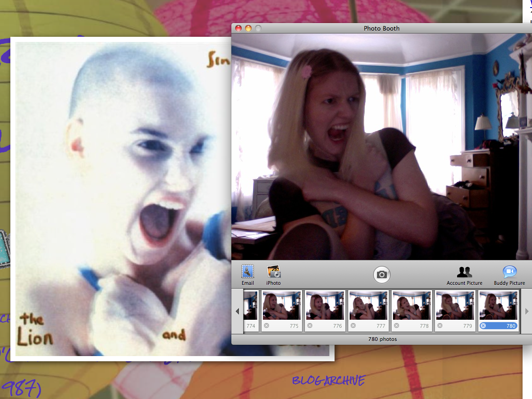This screenshot has width=532, height=399.
Task: Minimize the Photo Booth window
Action: [x=248, y=28]
